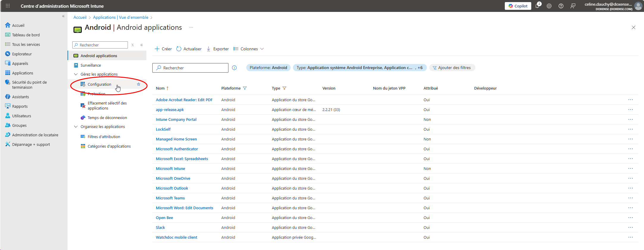This screenshot has height=250, width=644.
Task: Open notifications bell icon
Action: [537, 6]
